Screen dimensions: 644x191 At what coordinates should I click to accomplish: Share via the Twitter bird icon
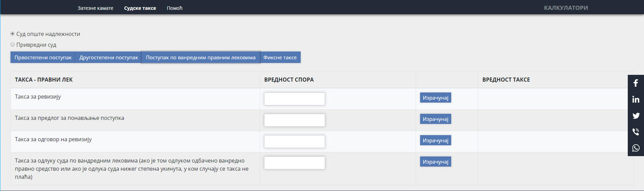[636, 115]
